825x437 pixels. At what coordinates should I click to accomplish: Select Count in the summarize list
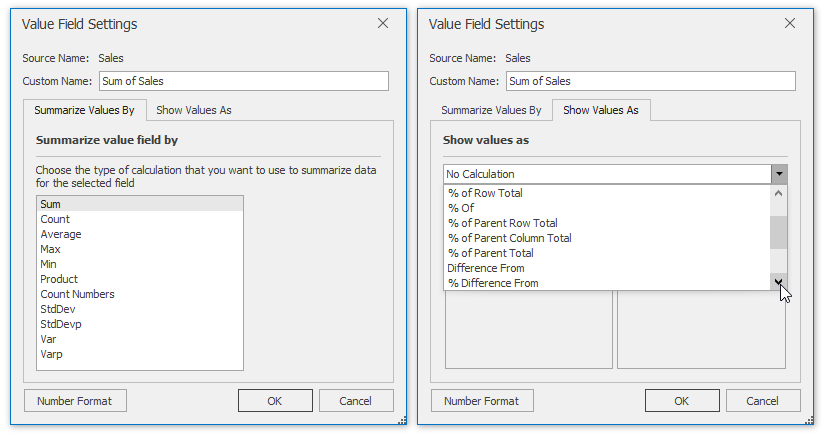click(55, 219)
